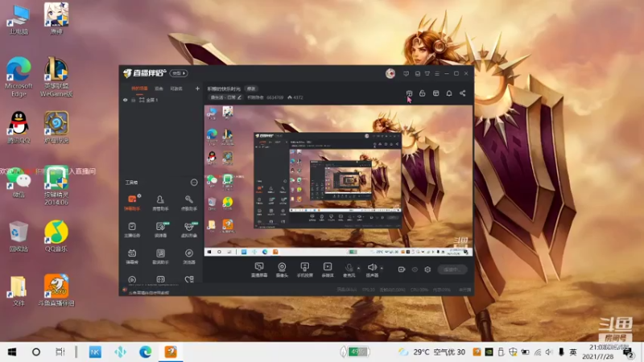Select the Microsoft Edge desktop shortcut
Viewport: 644px width, 362px height.
(19, 76)
